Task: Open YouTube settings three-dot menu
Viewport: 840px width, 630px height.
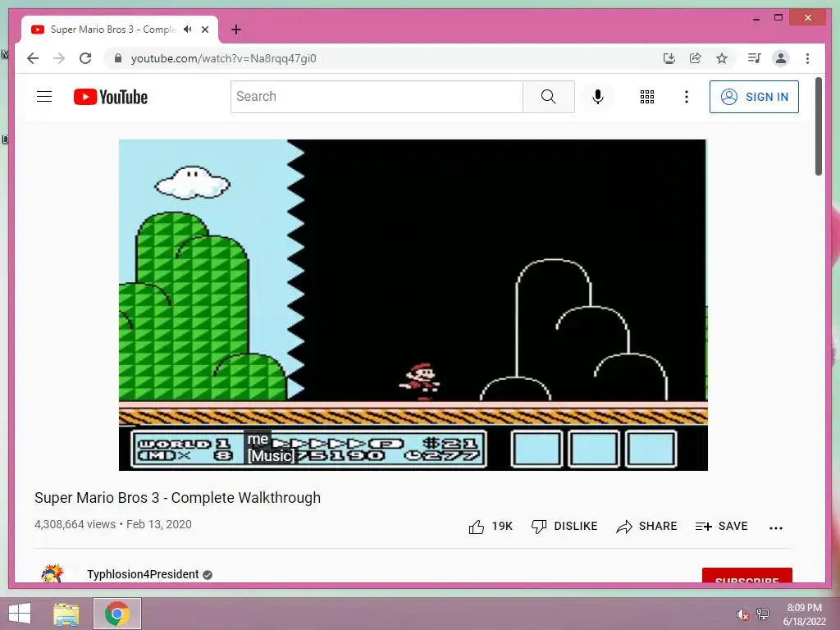Action: coord(687,97)
